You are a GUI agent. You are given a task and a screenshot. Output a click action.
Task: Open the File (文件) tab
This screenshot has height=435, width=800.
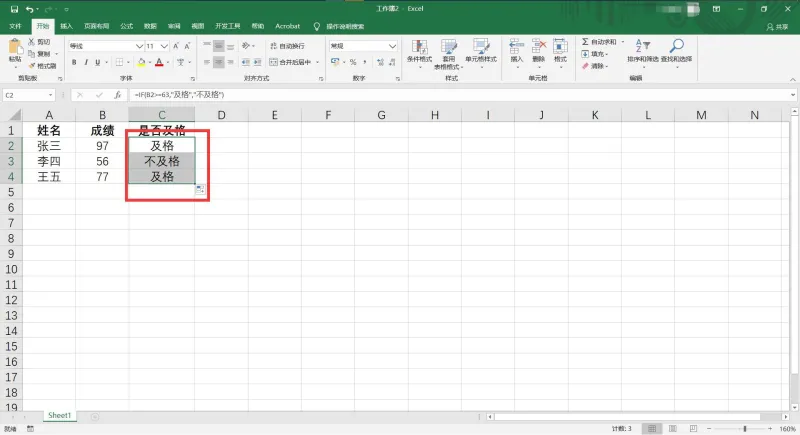pyautogui.click(x=15, y=26)
